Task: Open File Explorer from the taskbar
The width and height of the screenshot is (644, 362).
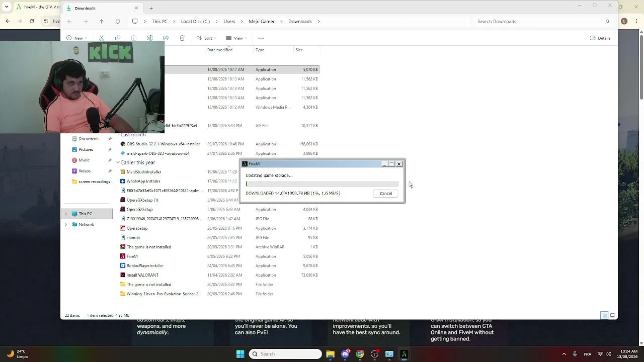Action: [x=330, y=354]
